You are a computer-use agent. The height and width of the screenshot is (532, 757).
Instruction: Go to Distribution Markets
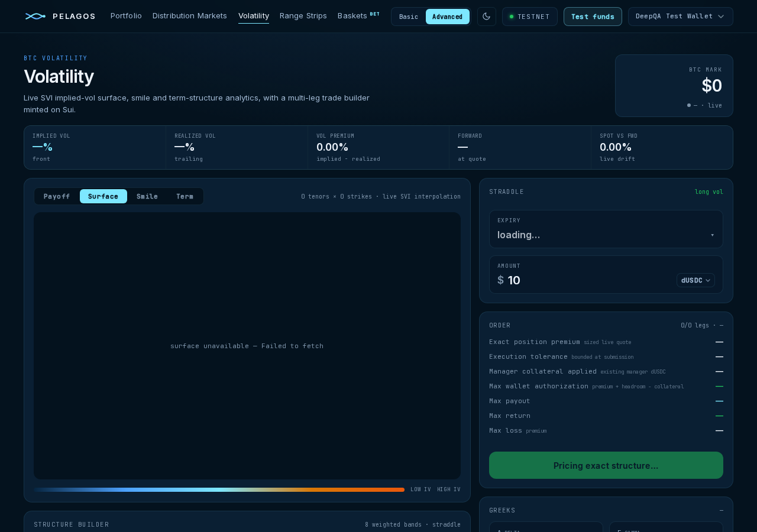190,16
